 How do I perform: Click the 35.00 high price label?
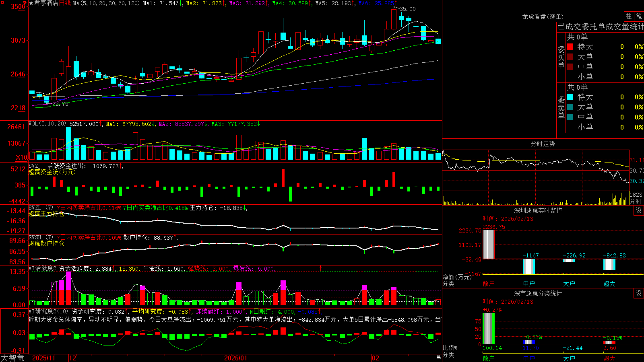click(408, 9)
